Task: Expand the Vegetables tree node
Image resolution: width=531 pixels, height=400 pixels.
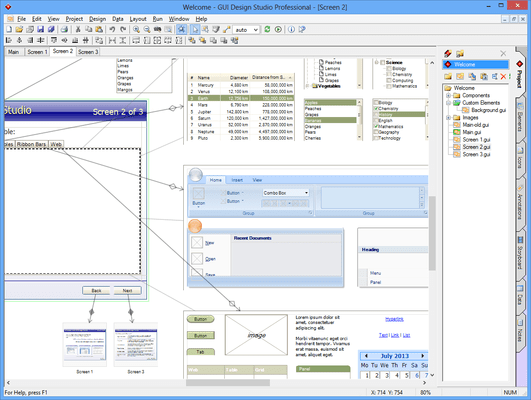Action: tap(308, 86)
